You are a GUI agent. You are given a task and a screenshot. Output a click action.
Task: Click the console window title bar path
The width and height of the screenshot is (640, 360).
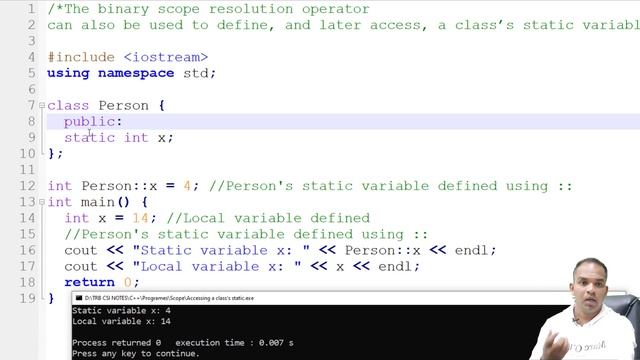pos(169,298)
